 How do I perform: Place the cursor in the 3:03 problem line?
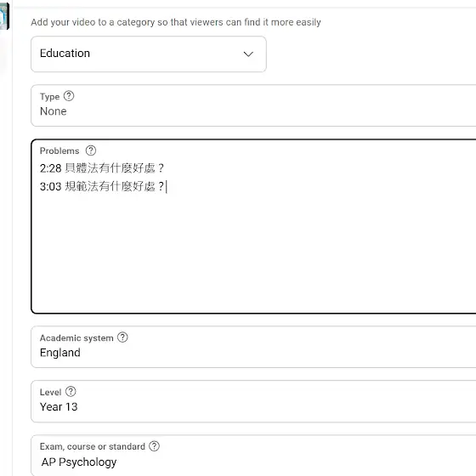(102, 186)
